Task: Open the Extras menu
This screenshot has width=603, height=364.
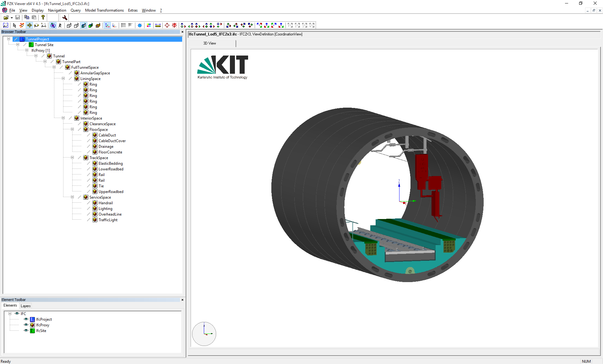Action: [x=133, y=10]
